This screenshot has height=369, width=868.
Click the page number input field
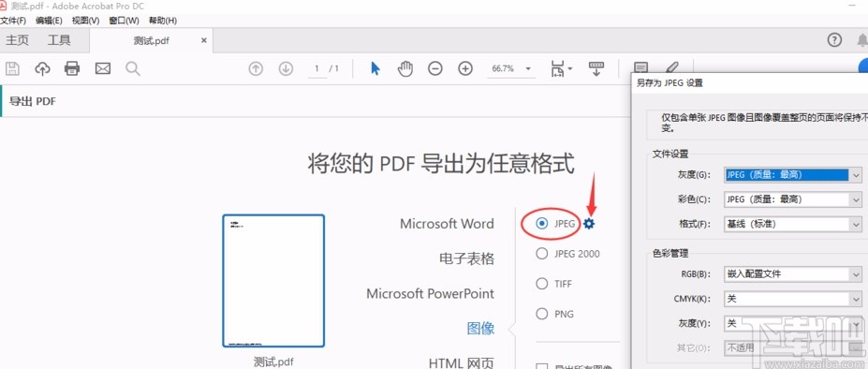point(317,68)
